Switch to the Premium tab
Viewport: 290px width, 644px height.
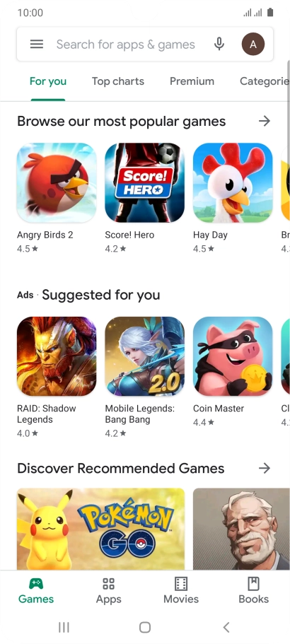coord(192,81)
